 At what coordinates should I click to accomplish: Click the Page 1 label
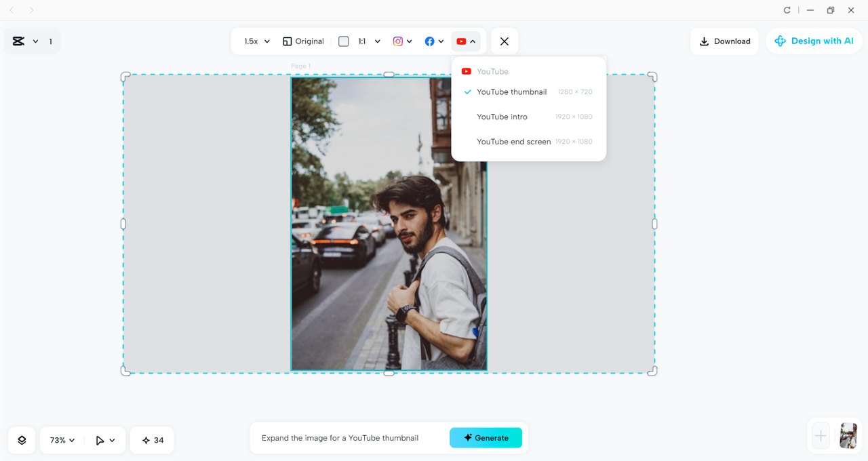[x=300, y=66]
